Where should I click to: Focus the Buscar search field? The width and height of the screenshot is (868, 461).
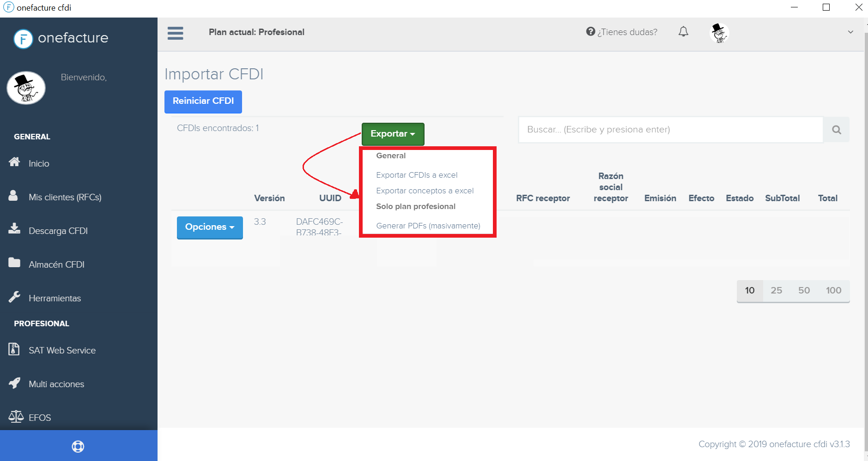point(670,130)
